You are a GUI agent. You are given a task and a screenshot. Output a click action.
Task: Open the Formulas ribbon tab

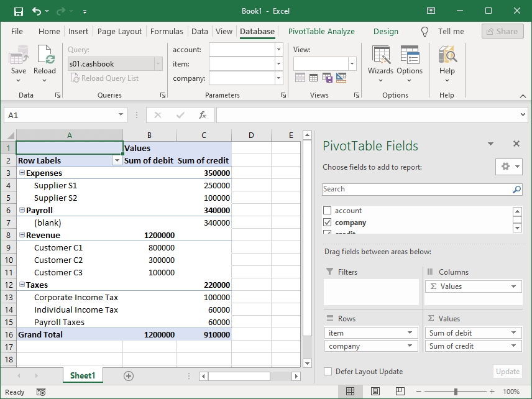[x=167, y=31]
